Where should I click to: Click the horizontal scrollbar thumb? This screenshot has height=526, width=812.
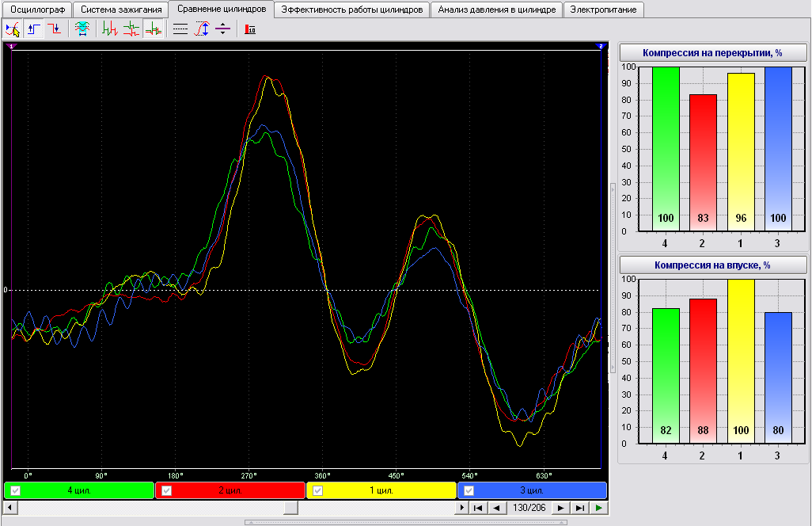point(291,508)
